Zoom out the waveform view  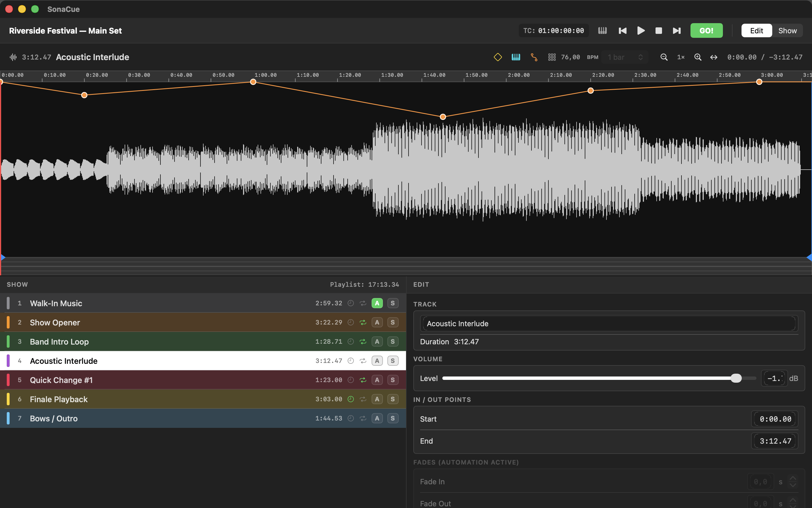pos(664,57)
